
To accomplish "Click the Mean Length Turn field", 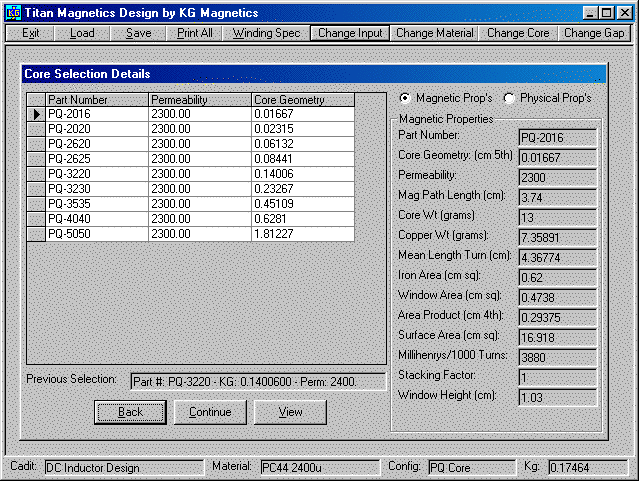I will 558,258.
